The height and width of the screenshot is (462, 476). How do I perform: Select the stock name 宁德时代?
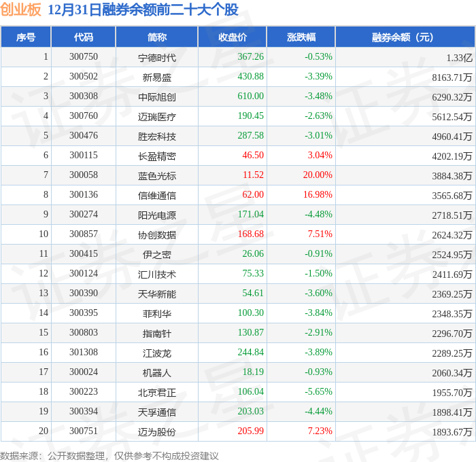[x=157, y=58]
